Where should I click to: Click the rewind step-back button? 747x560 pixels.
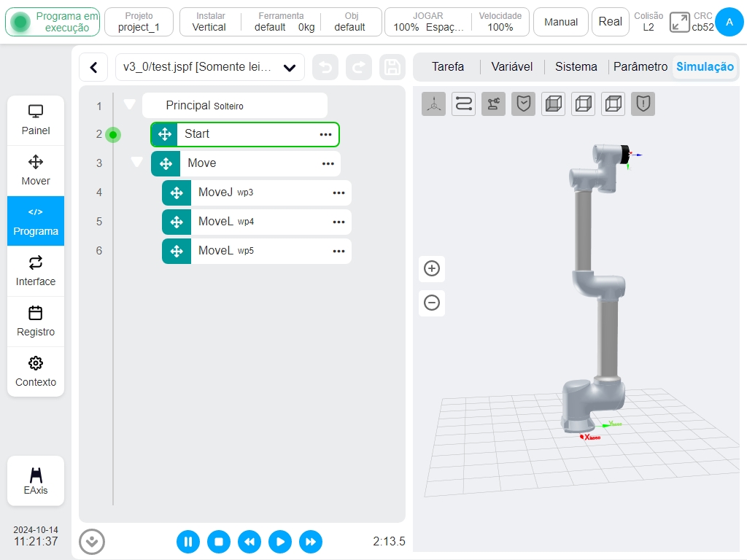(249, 542)
